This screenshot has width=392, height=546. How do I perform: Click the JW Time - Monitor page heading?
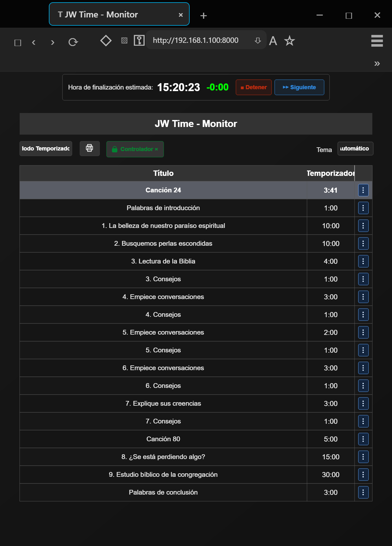[196, 124]
